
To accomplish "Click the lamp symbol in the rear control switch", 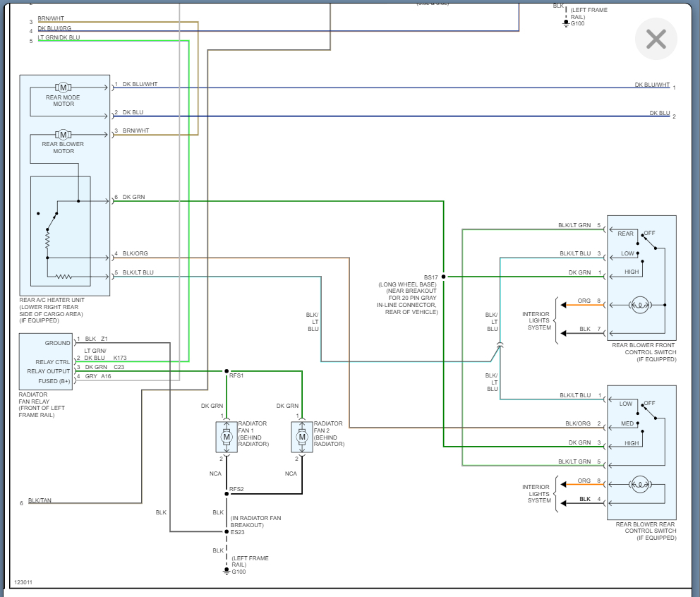I will click(640, 483).
